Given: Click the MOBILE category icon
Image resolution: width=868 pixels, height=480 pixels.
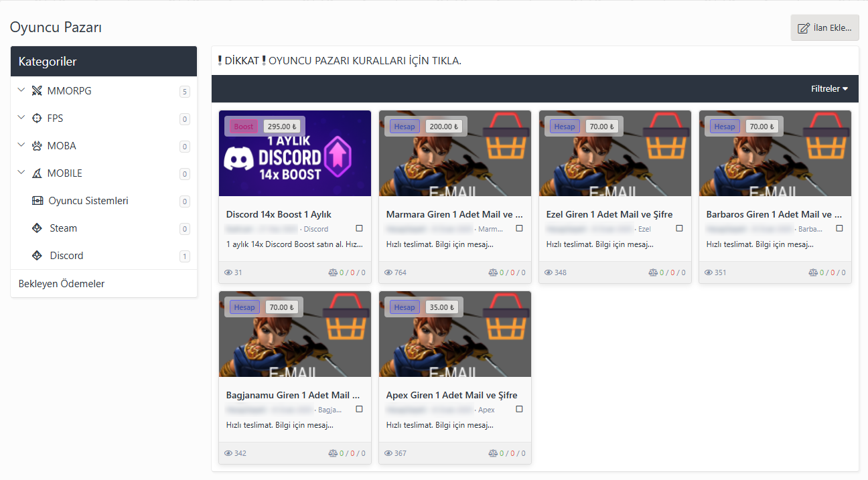Looking at the screenshot, I should (37, 173).
